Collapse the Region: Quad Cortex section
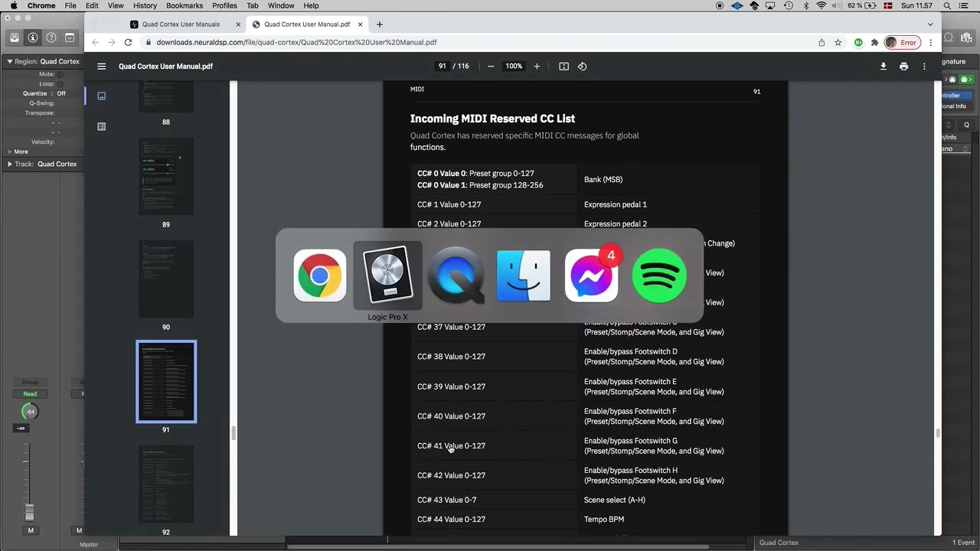This screenshot has width=980, height=551. tap(10, 61)
